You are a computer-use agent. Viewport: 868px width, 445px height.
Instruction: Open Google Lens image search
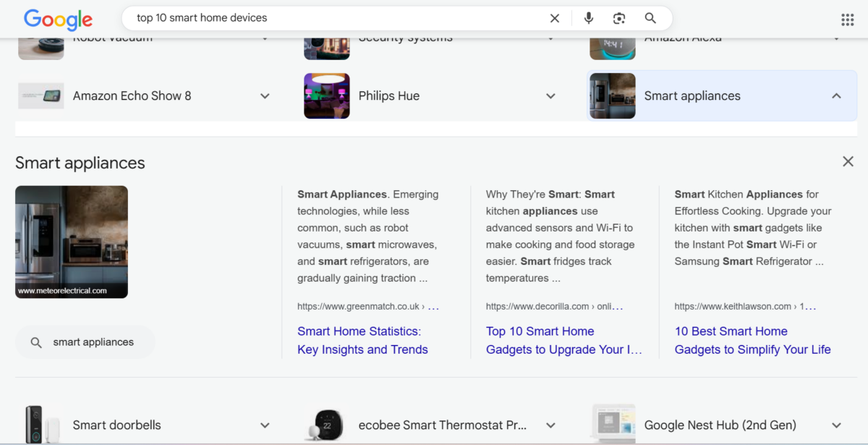point(619,18)
